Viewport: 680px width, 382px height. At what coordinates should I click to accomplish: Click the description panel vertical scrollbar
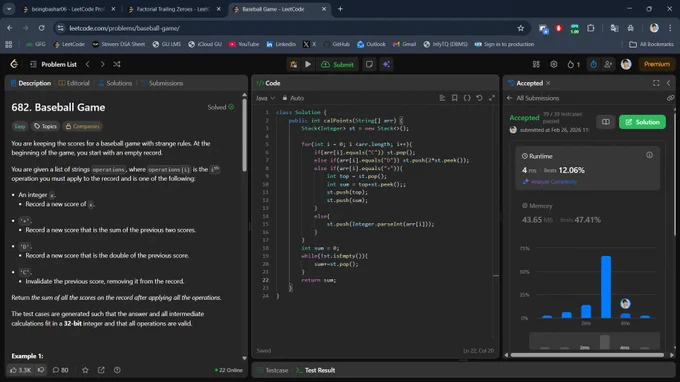click(x=244, y=134)
